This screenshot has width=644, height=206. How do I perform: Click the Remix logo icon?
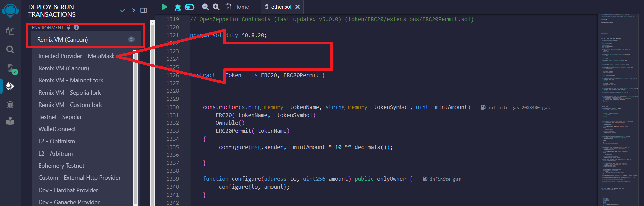coord(10,10)
